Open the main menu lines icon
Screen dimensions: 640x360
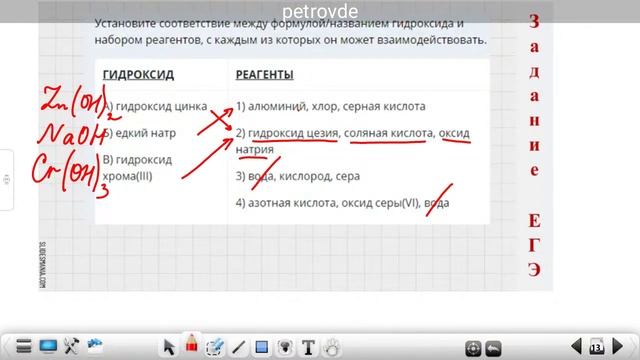click(x=24, y=347)
